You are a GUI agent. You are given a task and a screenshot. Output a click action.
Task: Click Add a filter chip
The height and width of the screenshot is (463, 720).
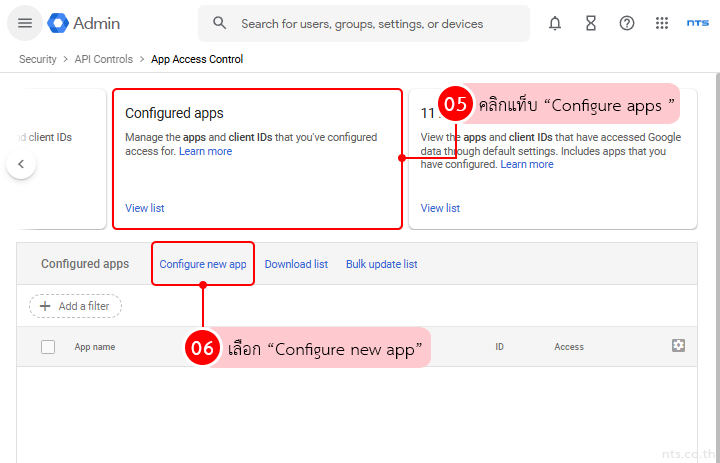pos(75,306)
